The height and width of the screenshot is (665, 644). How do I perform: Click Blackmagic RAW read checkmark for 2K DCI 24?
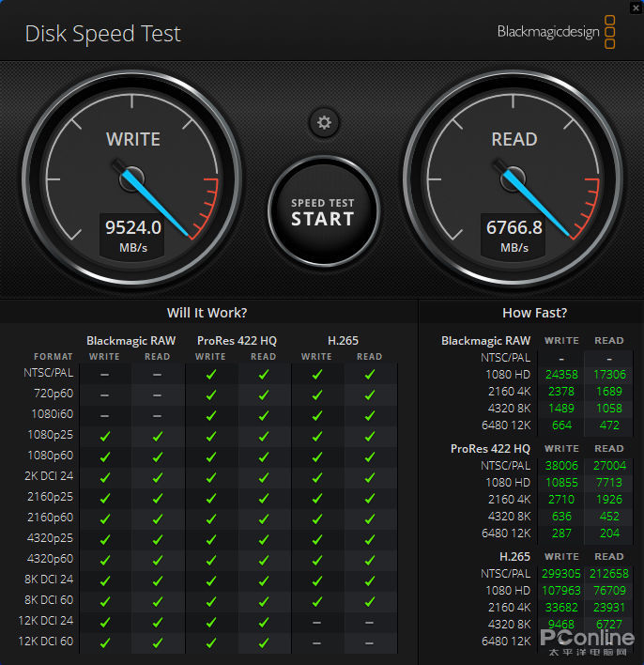158,477
